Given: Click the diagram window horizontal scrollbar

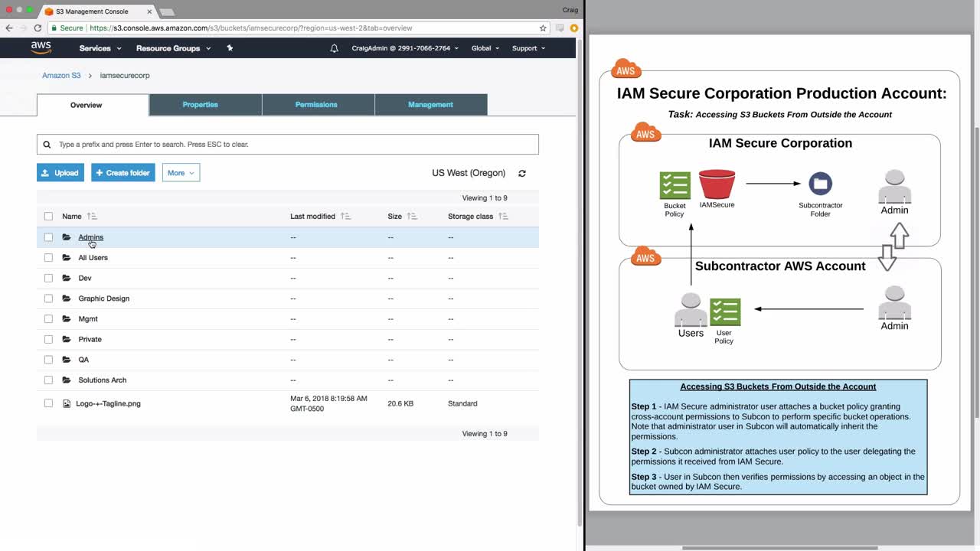Looking at the screenshot, I should (779, 548).
